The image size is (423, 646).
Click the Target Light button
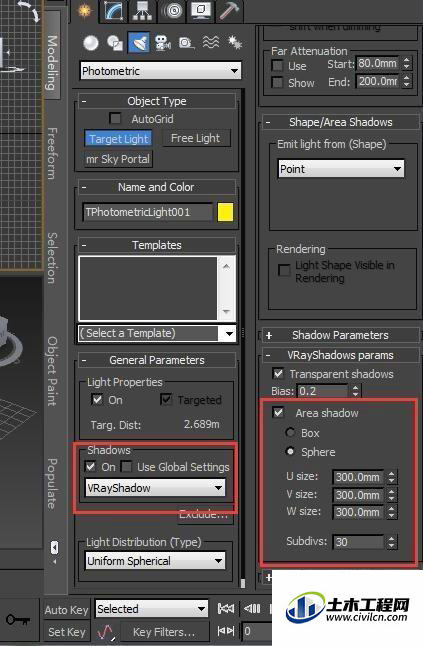click(119, 139)
